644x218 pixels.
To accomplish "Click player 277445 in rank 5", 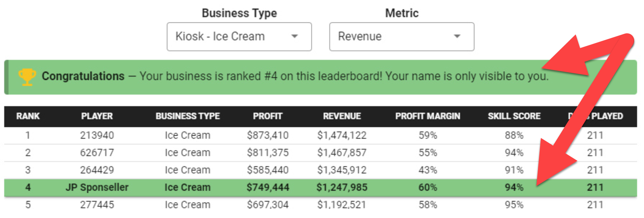I will 97,205.
